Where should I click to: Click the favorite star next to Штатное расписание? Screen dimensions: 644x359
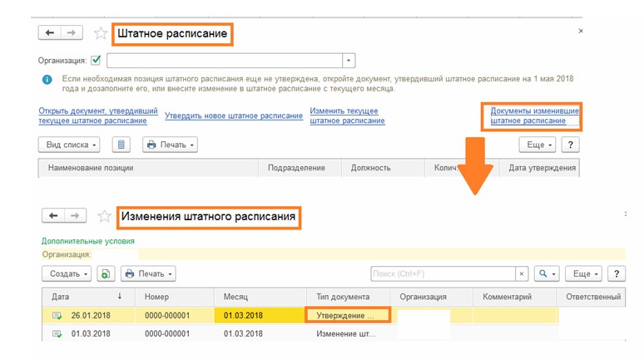101,33
